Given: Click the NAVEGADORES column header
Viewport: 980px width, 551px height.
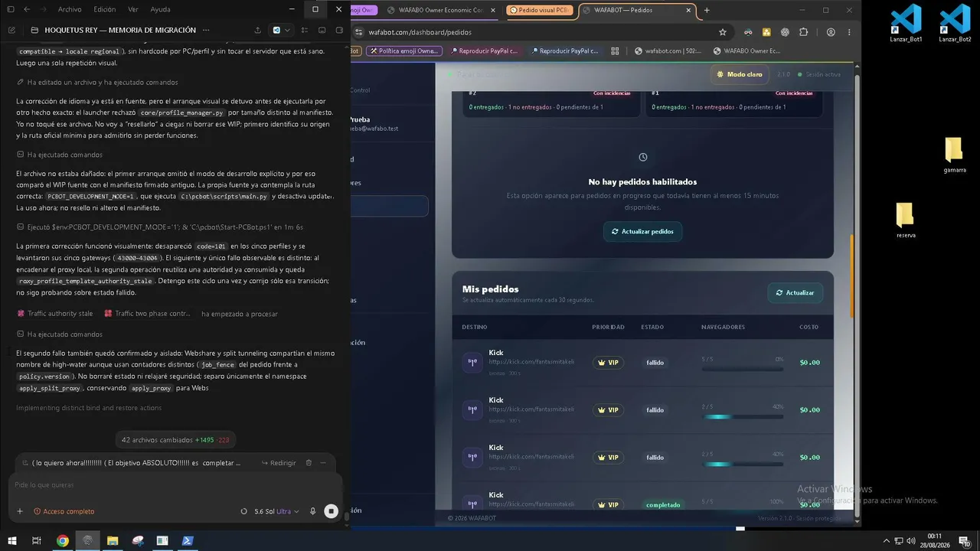Looking at the screenshot, I should tap(723, 328).
